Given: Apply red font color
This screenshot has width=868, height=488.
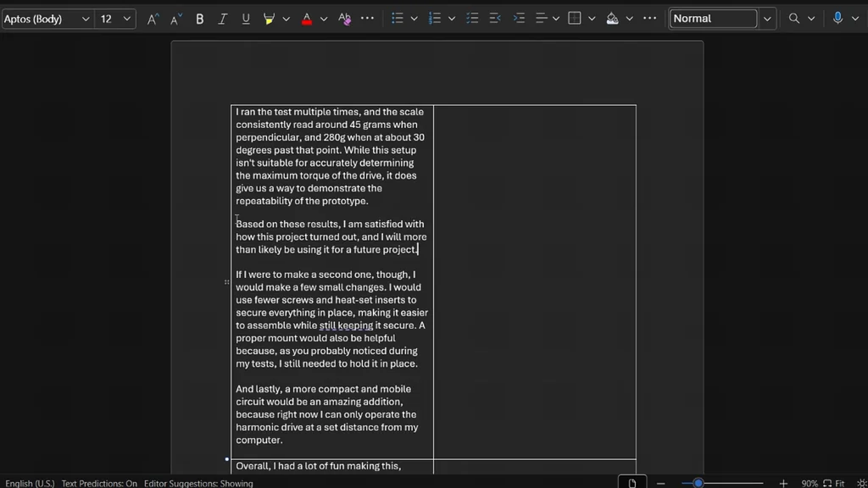Looking at the screenshot, I should click(307, 19).
